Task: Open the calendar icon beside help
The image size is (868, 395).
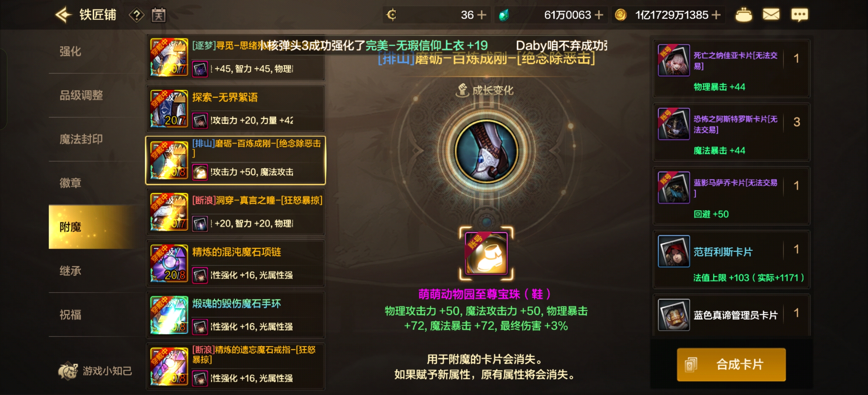Action: click(x=159, y=15)
